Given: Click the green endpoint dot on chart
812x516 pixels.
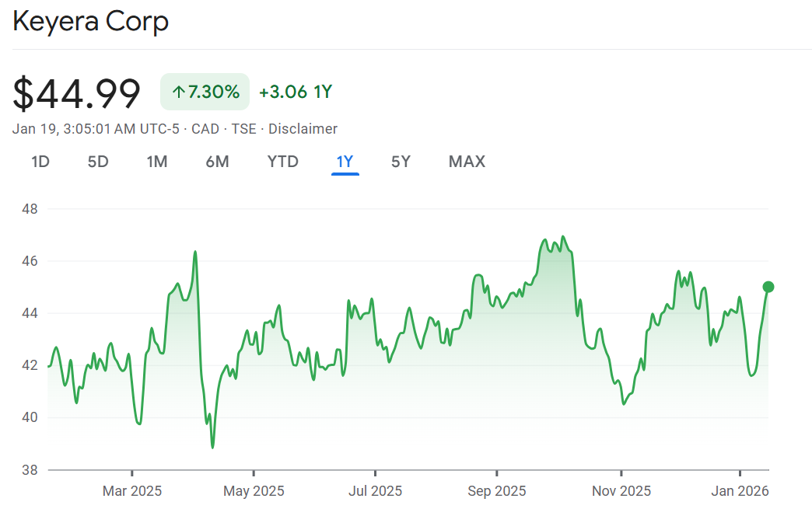Looking at the screenshot, I should [768, 287].
